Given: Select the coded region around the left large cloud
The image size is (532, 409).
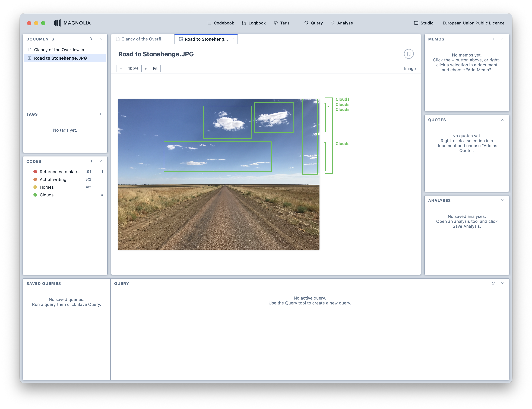Looking at the screenshot, I should click(227, 122).
